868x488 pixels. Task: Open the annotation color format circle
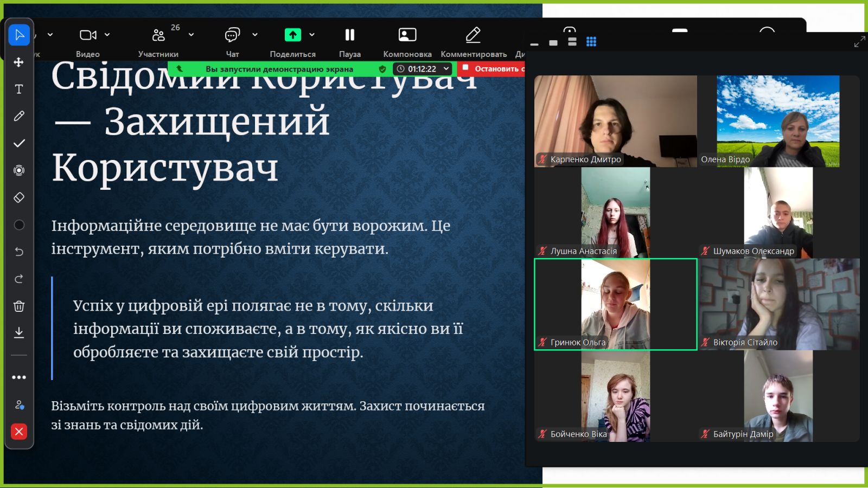click(19, 224)
